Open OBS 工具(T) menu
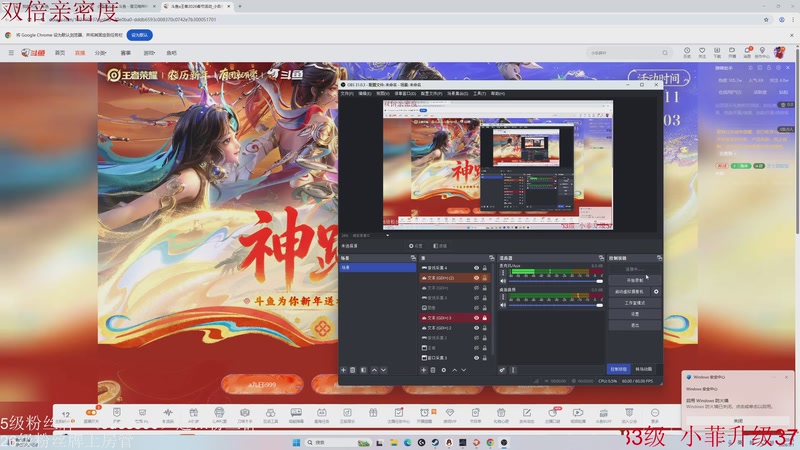Screen dimensions: 800x450 (x=480, y=93)
